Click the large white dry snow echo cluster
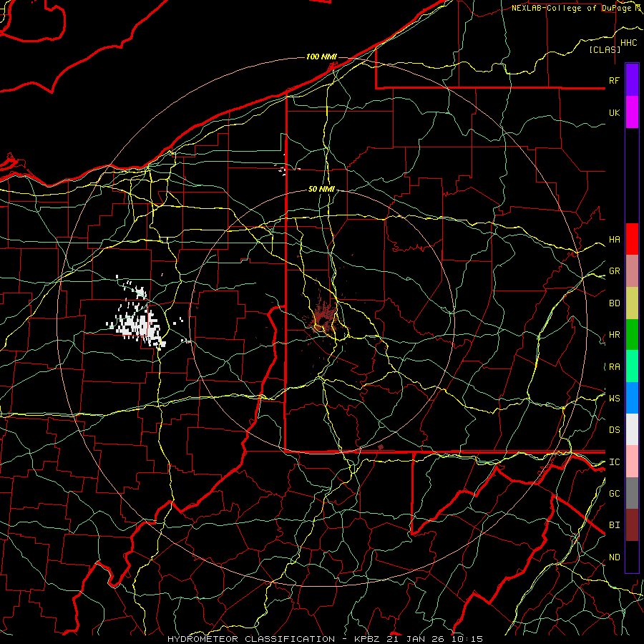Image resolution: width=644 pixels, height=644 pixels. [137, 323]
